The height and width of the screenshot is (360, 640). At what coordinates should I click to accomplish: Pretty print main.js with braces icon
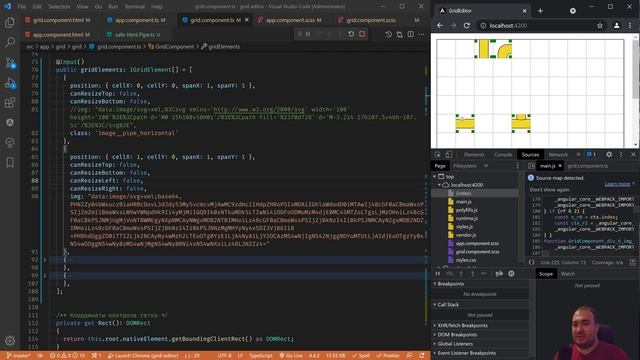tap(531, 262)
